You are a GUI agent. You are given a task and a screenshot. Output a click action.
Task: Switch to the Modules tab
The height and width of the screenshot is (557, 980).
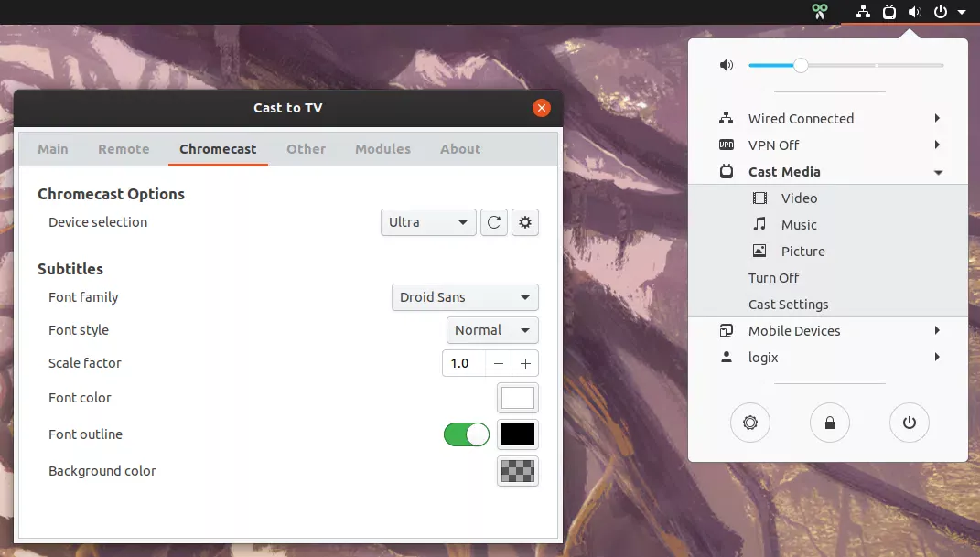(382, 149)
